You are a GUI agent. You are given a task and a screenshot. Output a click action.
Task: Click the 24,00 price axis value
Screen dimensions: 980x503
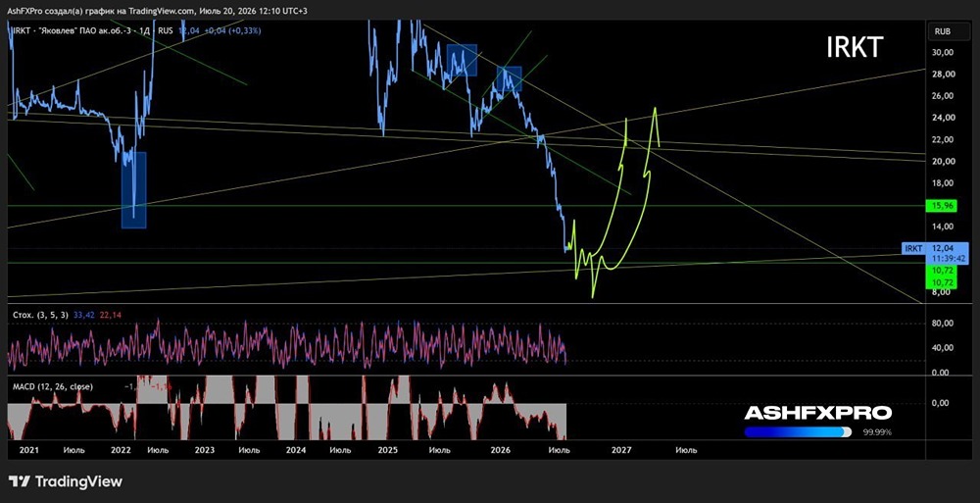tap(943, 118)
